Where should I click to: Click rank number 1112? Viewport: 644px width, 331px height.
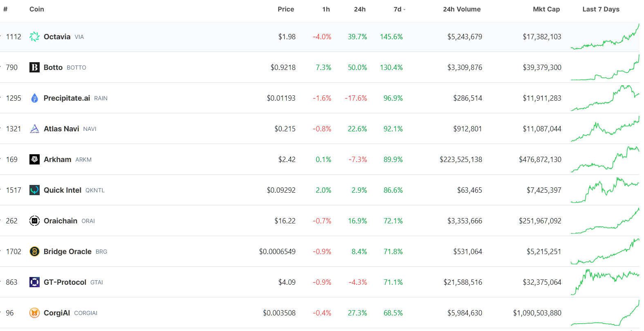tap(13, 37)
